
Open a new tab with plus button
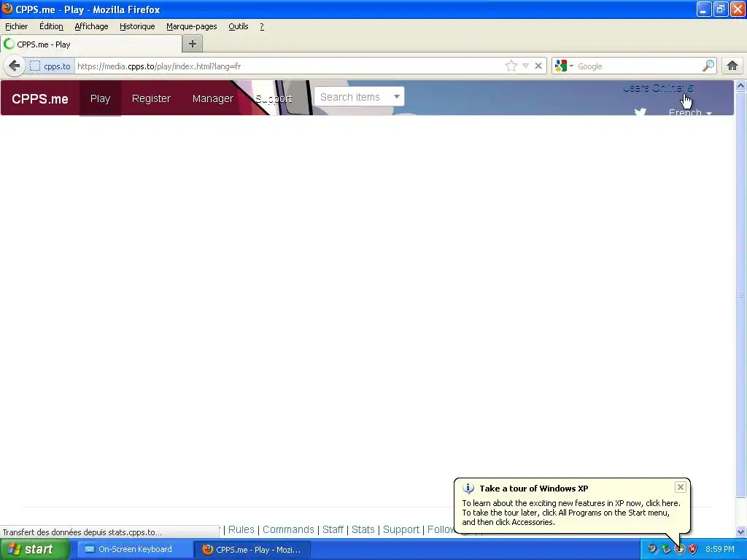coord(193,44)
